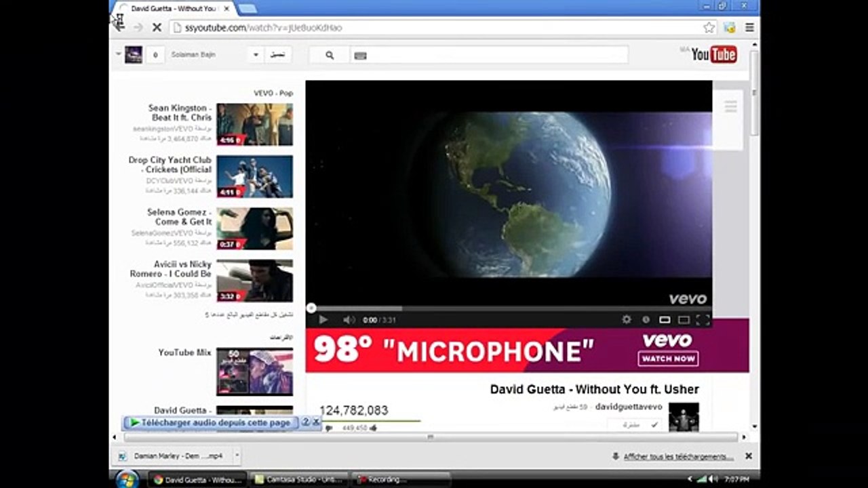This screenshot has width=868, height=488.
Task: Open the YouTube Mix title link
Action: click(x=184, y=352)
